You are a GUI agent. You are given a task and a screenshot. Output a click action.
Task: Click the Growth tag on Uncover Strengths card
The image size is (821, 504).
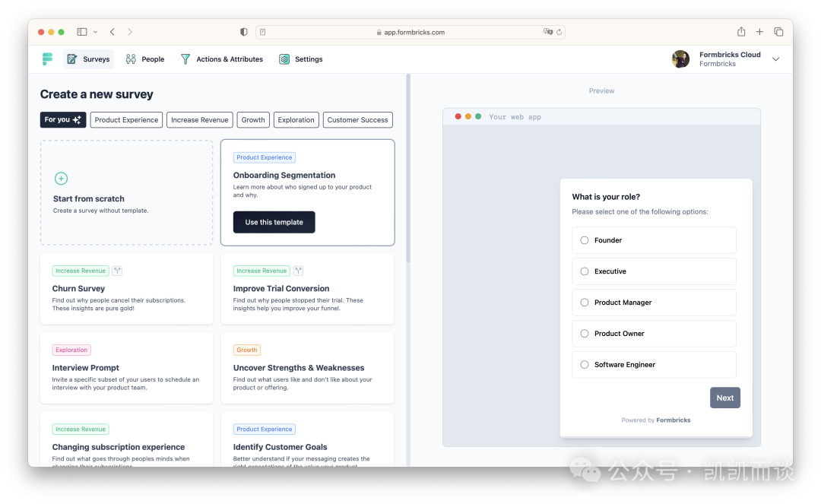pos(246,350)
